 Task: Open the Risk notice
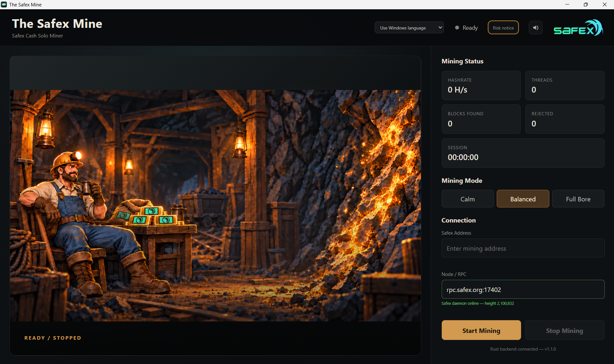point(503,28)
